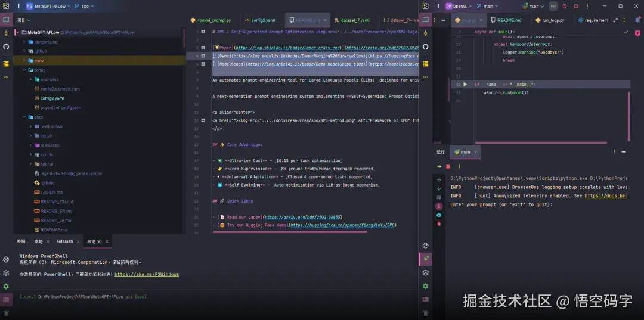Open notifications bell in OpenManus window

638,20
